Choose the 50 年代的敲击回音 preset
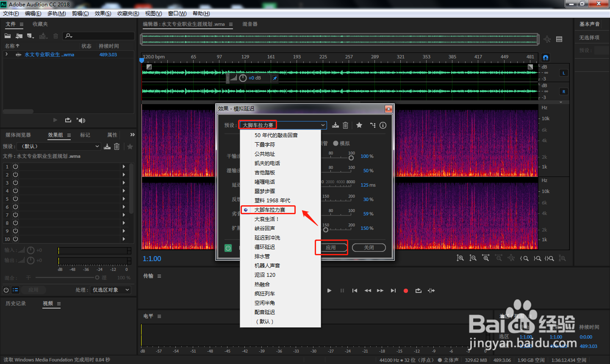Viewport: 610px width, 364px height. coord(280,135)
